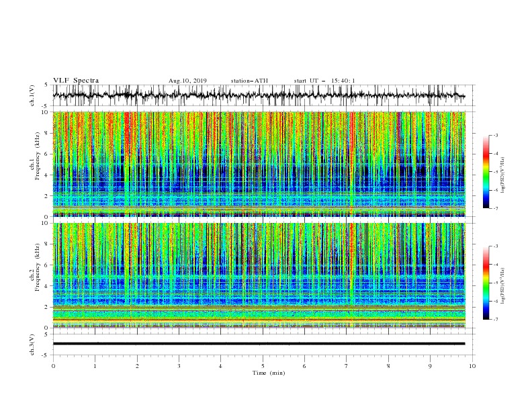Screen dimensions: 532x411
Task: Pick the upper ch.1 PSD color scale bar
Action: click(x=486, y=172)
